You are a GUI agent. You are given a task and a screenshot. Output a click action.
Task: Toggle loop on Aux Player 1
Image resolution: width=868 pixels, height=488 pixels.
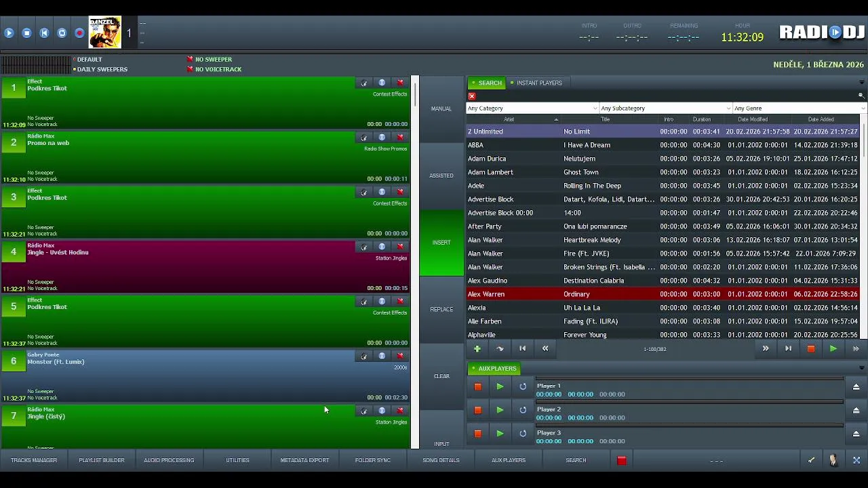point(523,386)
